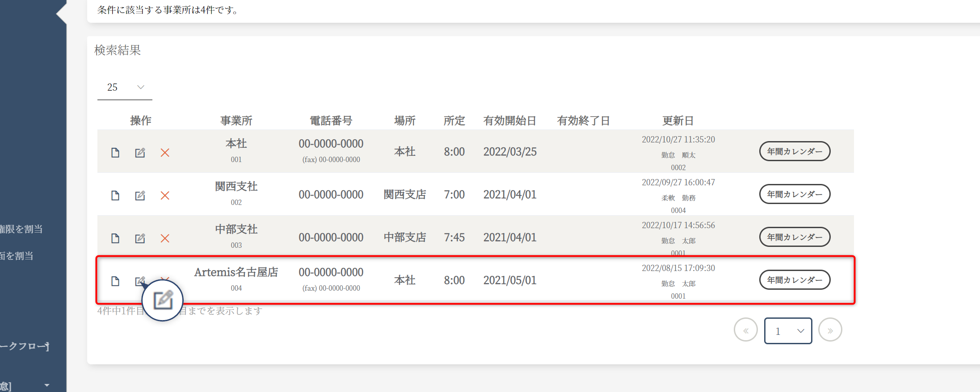
Task: Expand the sidebar menu arrow at bottom
Action: coord(47,385)
